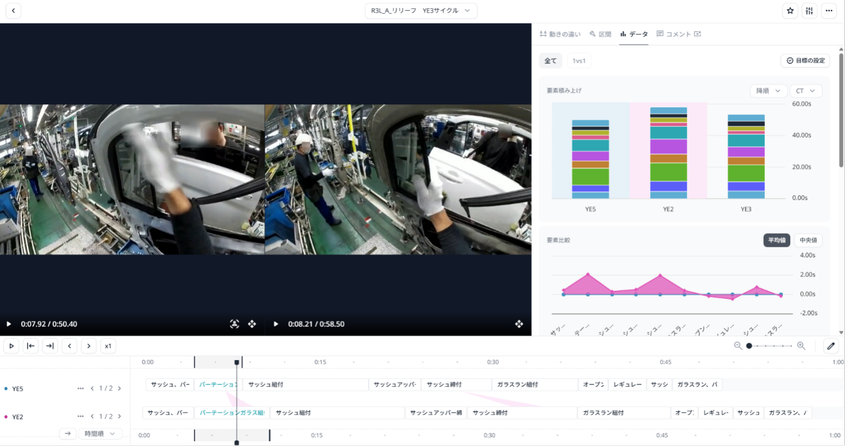847x447 pixels.
Task: Open the sliders settings icon in header
Action: coord(809,10)
